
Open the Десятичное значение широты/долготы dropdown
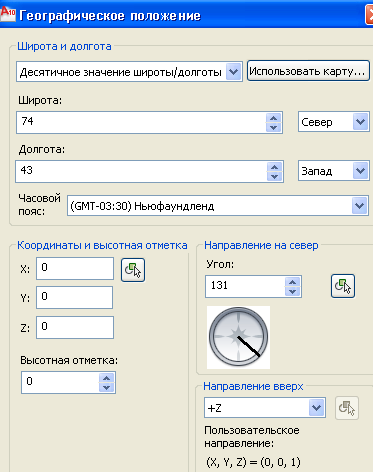[x=234, y=72]
